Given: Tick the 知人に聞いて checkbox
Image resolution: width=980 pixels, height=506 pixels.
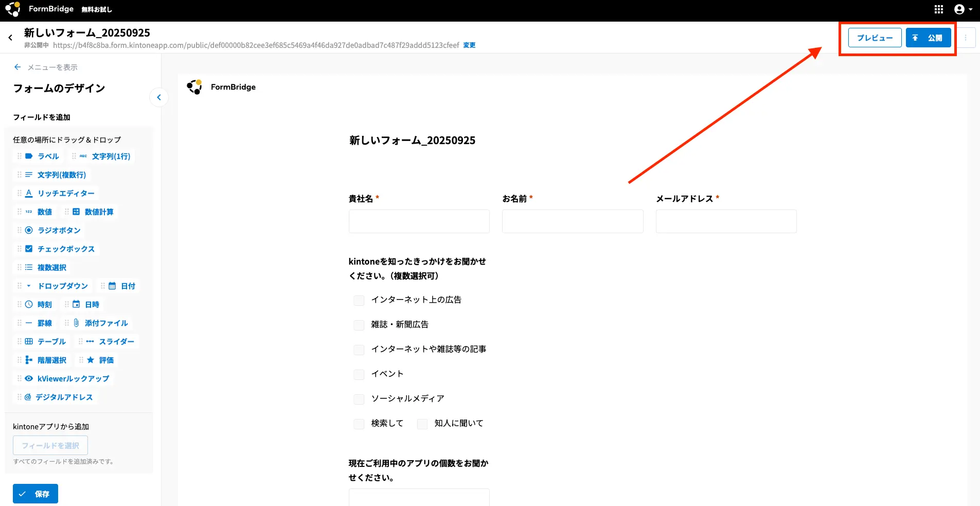Looking at the screenshot, I should (422, 424).
